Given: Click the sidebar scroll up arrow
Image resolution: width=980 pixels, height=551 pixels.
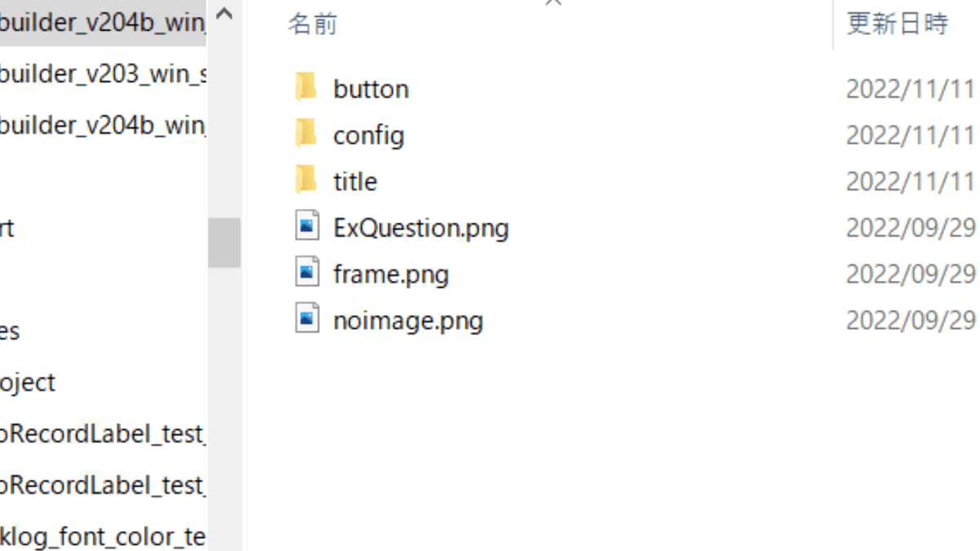Looking at the screenshot, I should coord(225,15).
